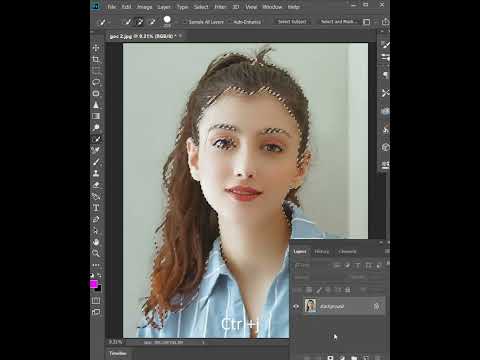The image size is (480, 360).
Task: Create new adjustment layer icon in Layers panel
Action: click(342, 358)
